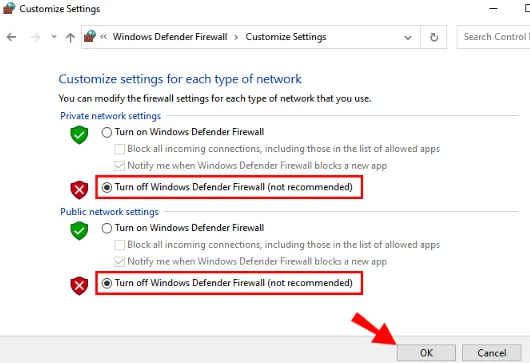This screenshot has height=363, width=530.
Task: Click the Forward navigation arrow
Action: [35, 37]
